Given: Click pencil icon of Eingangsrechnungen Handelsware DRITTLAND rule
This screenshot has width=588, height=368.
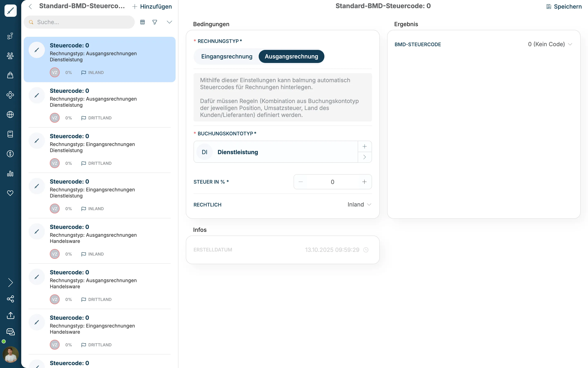Looking at the screenshot, I should (37, 322).
